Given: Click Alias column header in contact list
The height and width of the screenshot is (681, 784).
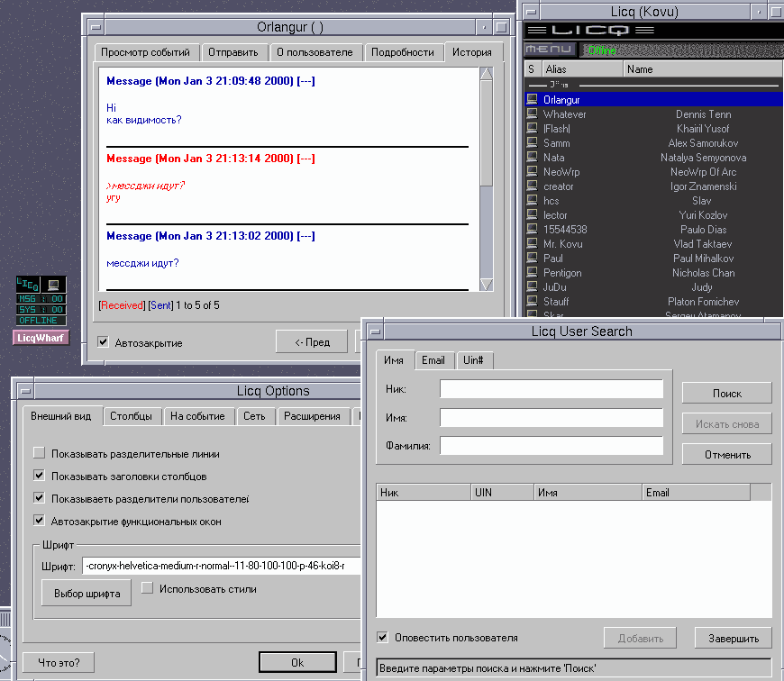Looking at the screenshot, I should point(582,69).
